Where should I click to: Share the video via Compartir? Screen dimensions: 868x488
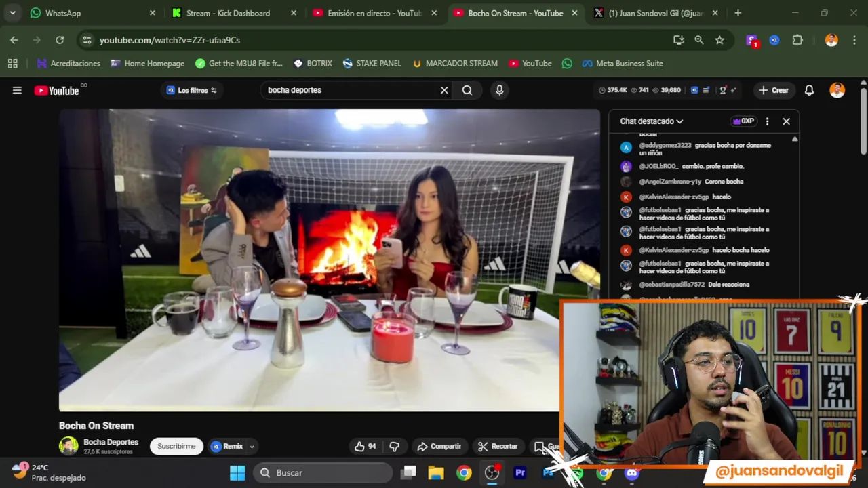pos(439,446)
